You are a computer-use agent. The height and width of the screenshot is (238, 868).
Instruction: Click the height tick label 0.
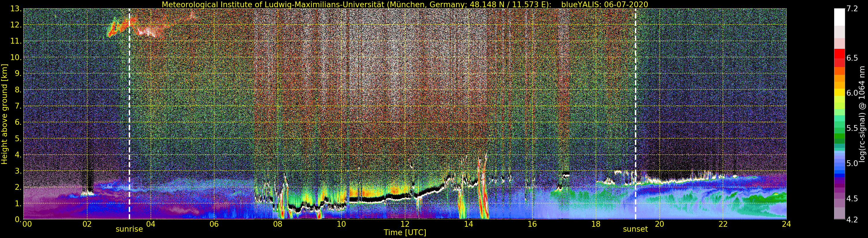click(18, 219)
